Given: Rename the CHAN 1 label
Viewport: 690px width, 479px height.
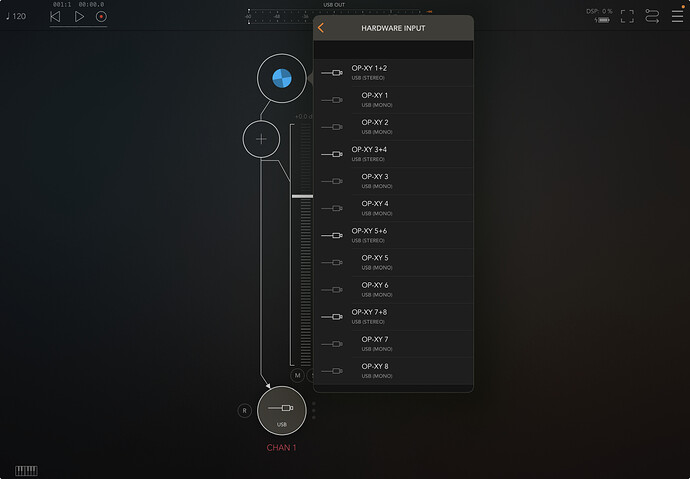Looking at the screenshot, I should pyautogui.click(x=282, y=447).
